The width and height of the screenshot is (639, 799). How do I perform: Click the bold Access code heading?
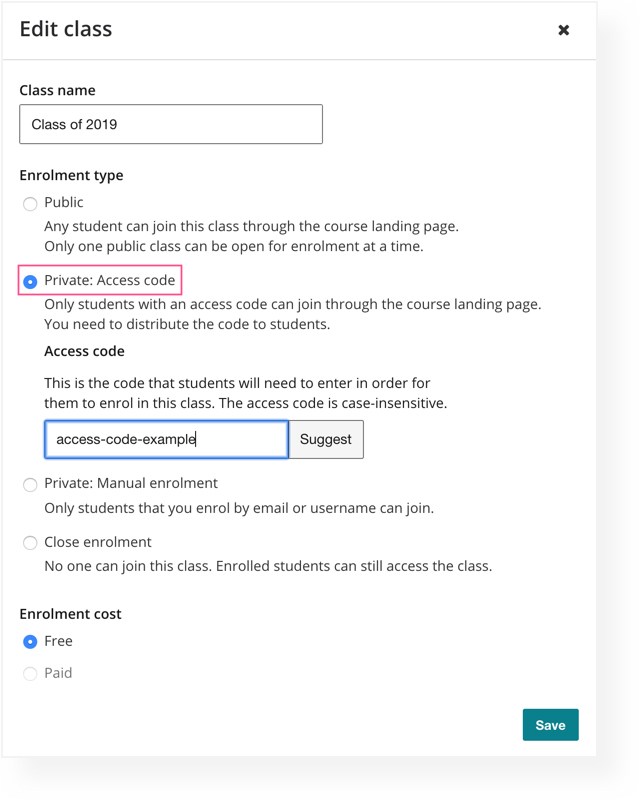[x=84, y=351]
